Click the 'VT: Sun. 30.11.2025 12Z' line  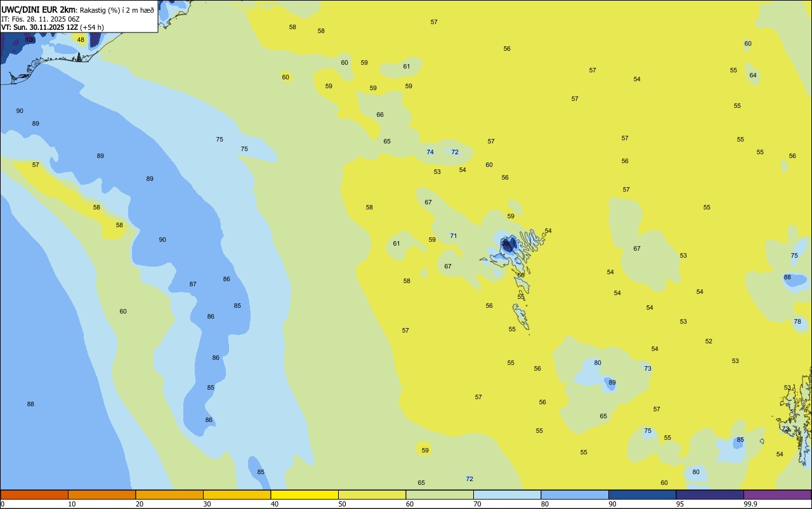pyautogui.click(x=39, y=27)
